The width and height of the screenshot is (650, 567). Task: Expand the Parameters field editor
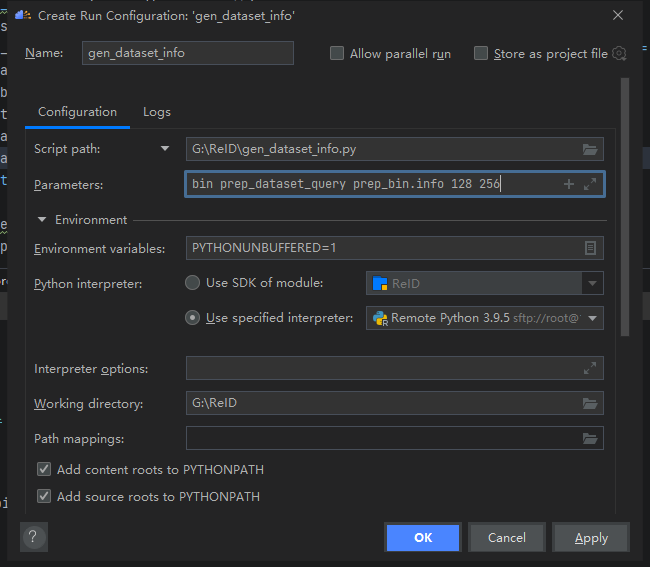tap(590, 184)
